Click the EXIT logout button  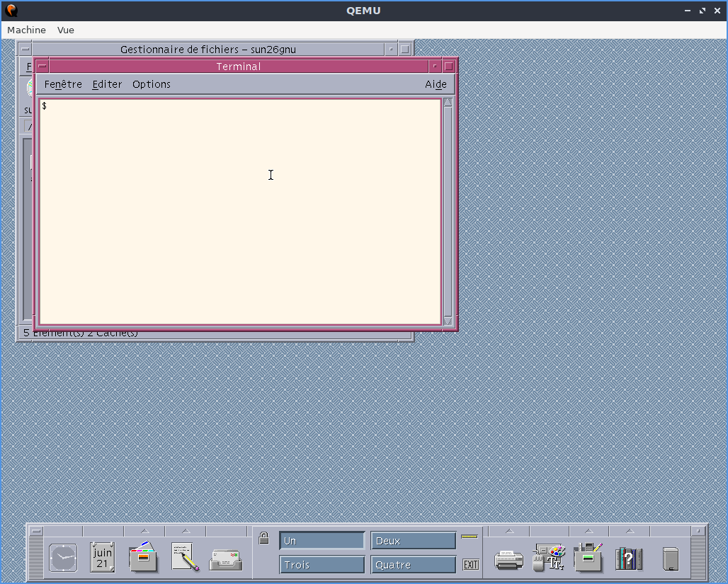(470, 564)
